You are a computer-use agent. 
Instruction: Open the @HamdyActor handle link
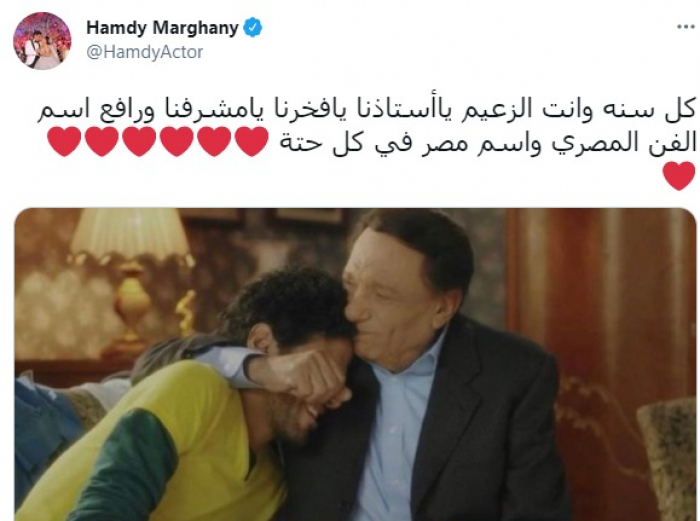(144, 52)
